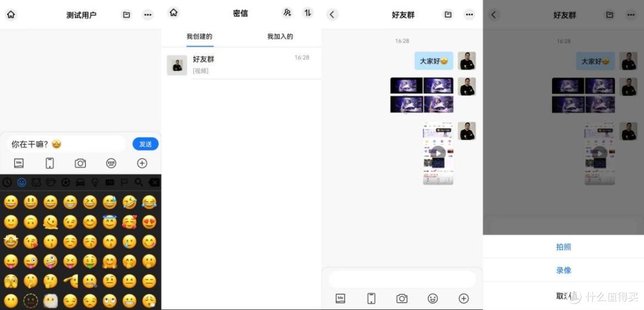Tap sender avatar beside 大家好 in undimmed chat
644x310 pixels.
tap(467, 61)
